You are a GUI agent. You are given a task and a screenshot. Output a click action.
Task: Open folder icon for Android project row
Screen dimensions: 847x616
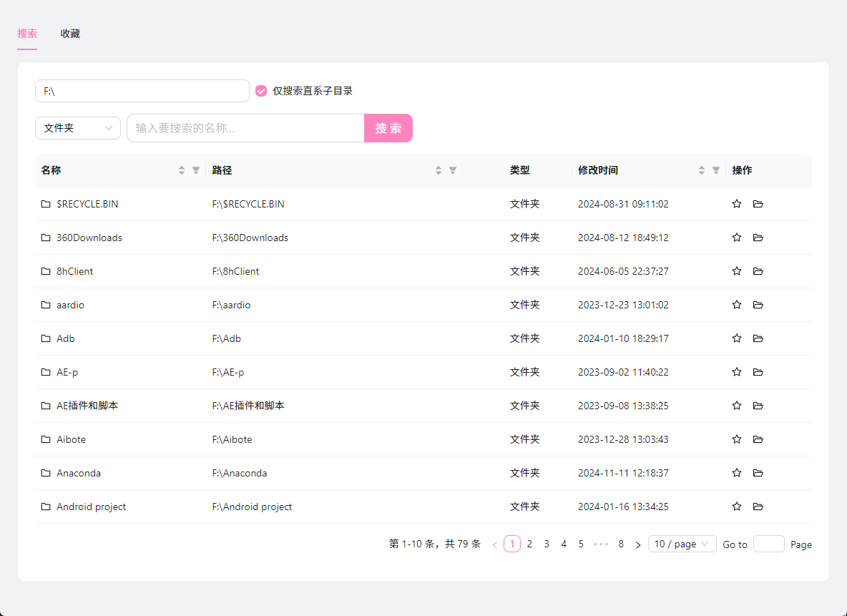point(758,507)
